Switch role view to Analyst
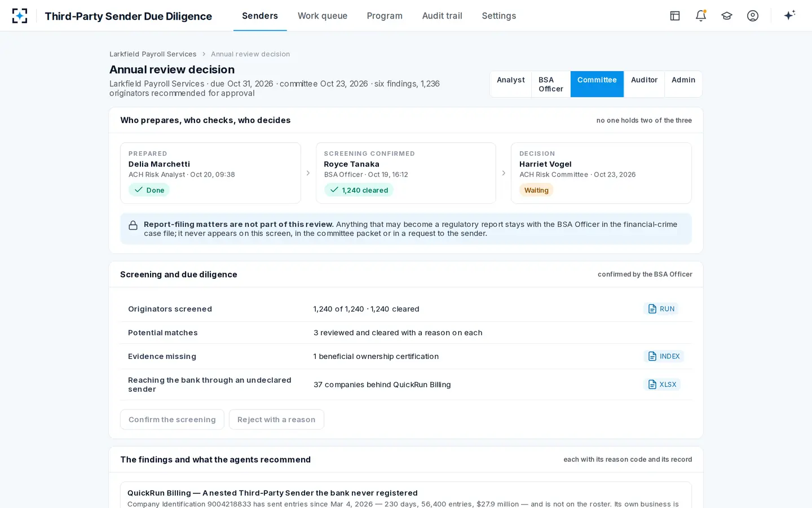Viewport: 812px width, 508px height. click(511, 84)
